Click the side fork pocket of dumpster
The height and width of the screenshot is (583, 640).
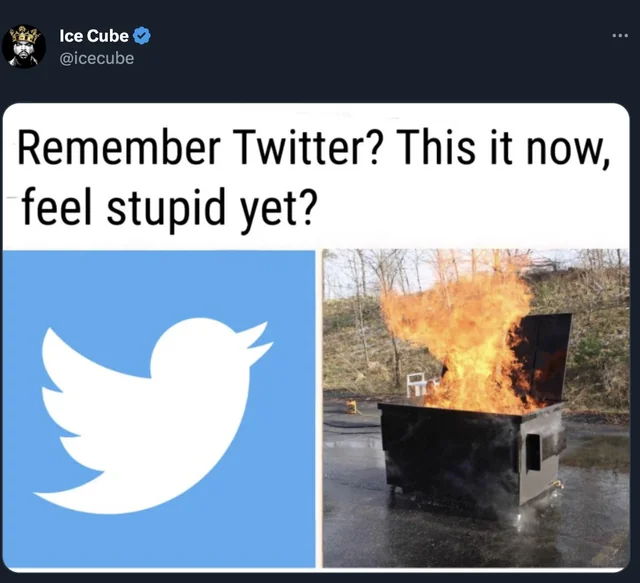click(533, 452)
